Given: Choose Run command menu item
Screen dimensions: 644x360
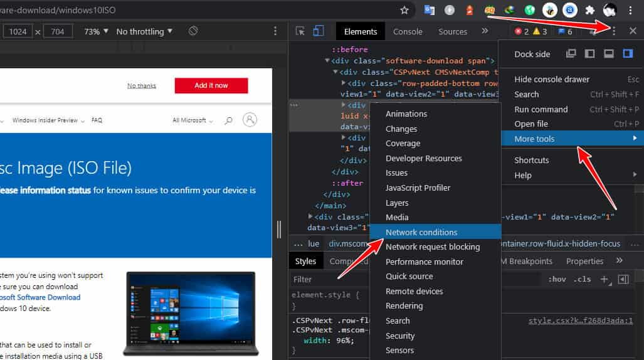Looking at the screenshot, I should (x=572, y=109).
